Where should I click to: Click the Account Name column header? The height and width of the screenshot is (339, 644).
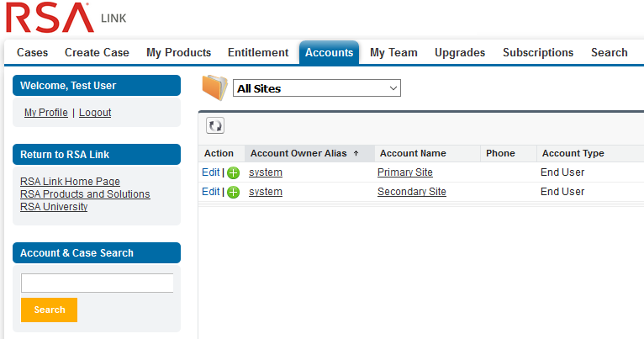(428, 153)
